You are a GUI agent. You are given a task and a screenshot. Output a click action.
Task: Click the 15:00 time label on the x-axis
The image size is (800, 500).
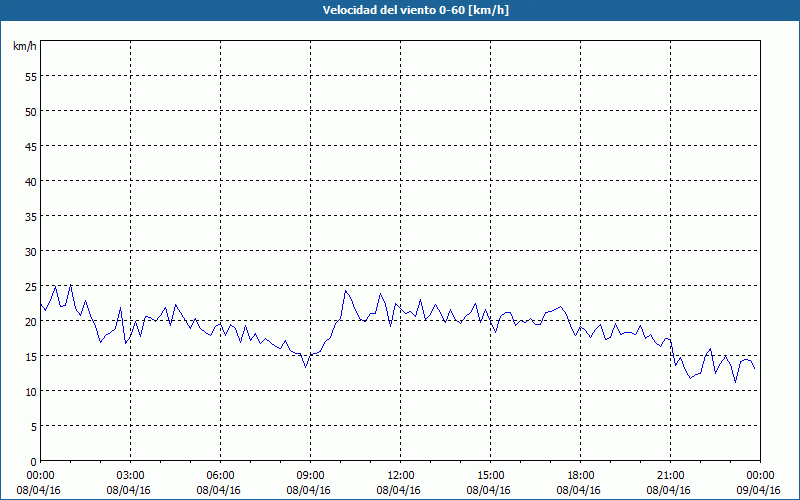click(x=490, y=476)
